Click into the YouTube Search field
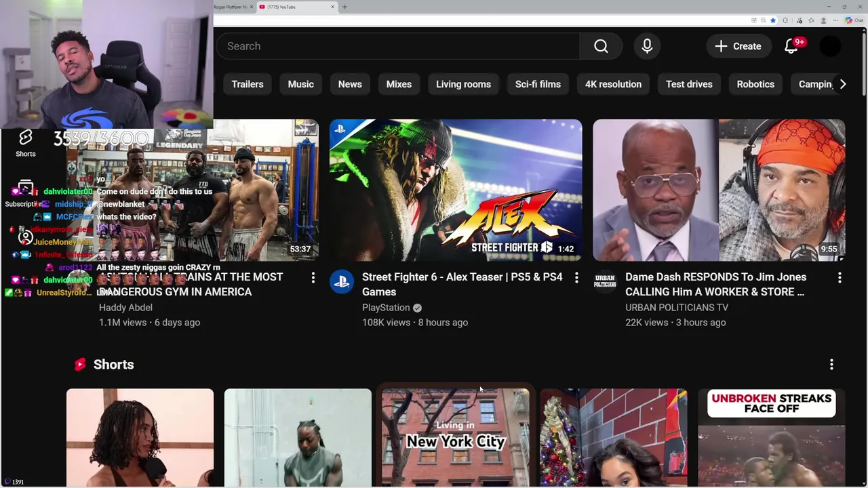The width and height of the screenshot is (868, 488). click(398, 46)
